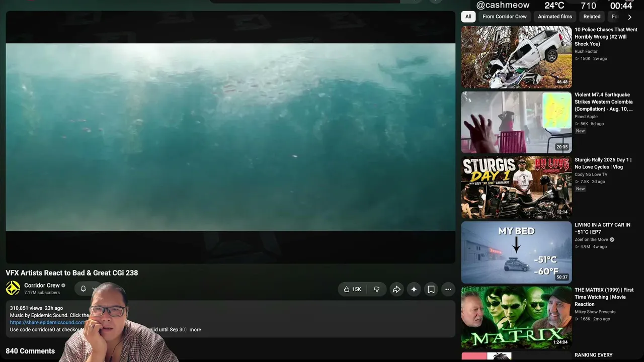
Task: Open "Sturgis Rally 2026 Day 1" video title
Action: 603,163
